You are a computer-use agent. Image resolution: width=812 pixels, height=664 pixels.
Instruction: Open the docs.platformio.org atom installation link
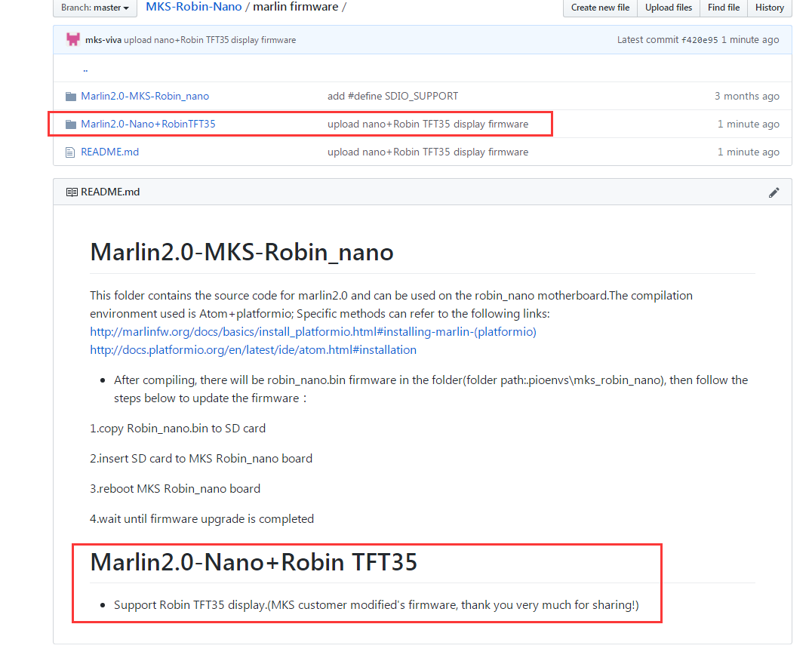(x=253, y=349)
